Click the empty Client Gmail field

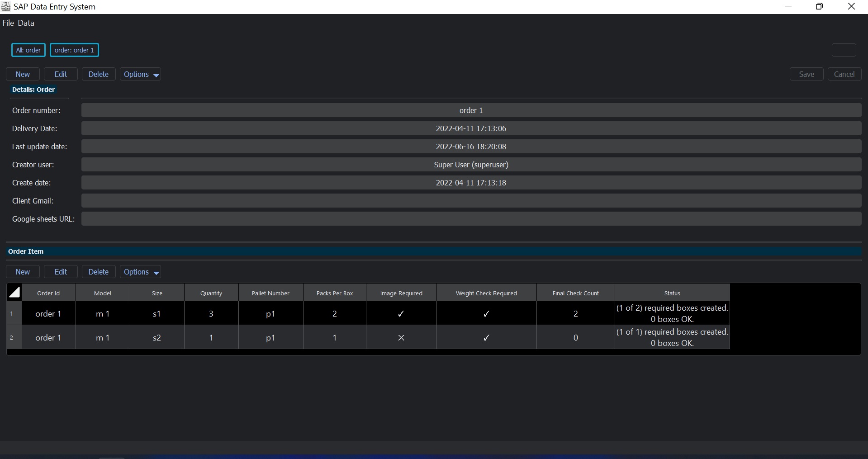(471, 201)
